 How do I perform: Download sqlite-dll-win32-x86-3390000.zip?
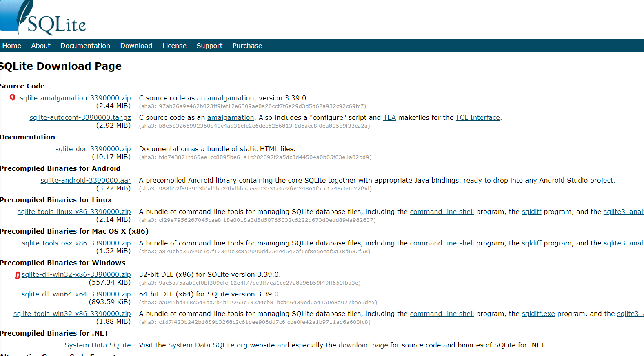tap(76, 274)
